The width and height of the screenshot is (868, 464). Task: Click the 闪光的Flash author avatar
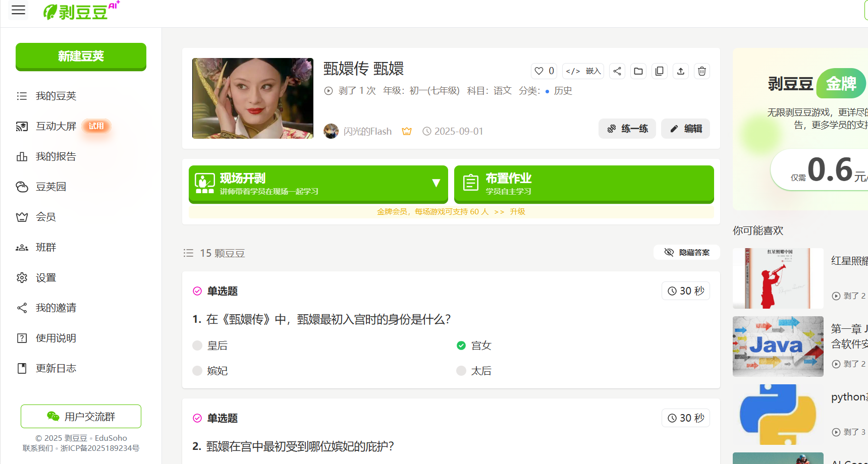(x=331, y=131)
